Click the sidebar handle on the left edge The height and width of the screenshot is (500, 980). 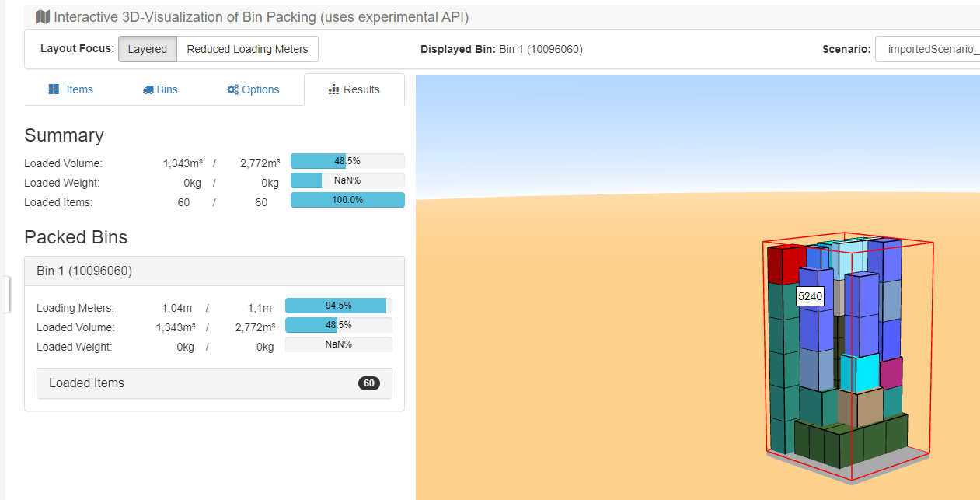pos(5,294)
